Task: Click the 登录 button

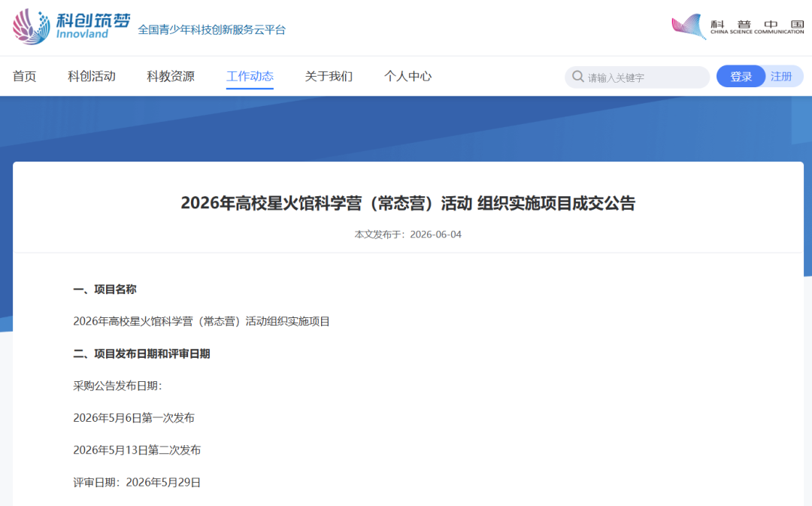Action: [741, 77]
